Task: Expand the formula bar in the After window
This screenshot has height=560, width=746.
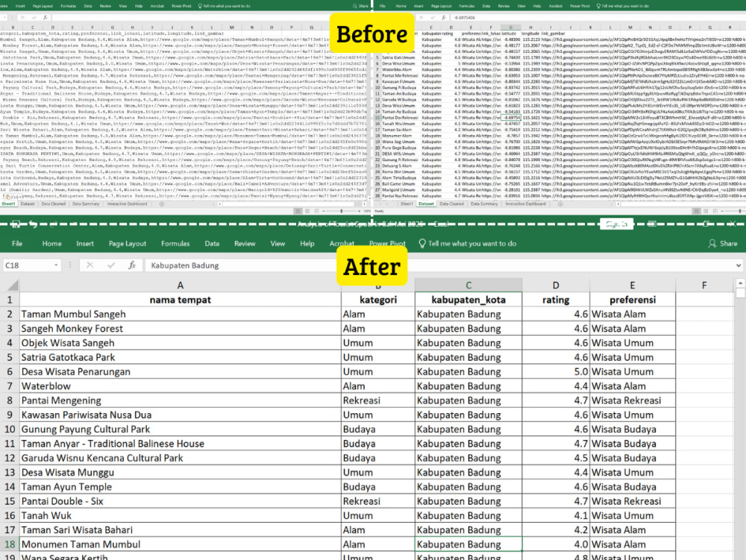Action: click(739, 265)
